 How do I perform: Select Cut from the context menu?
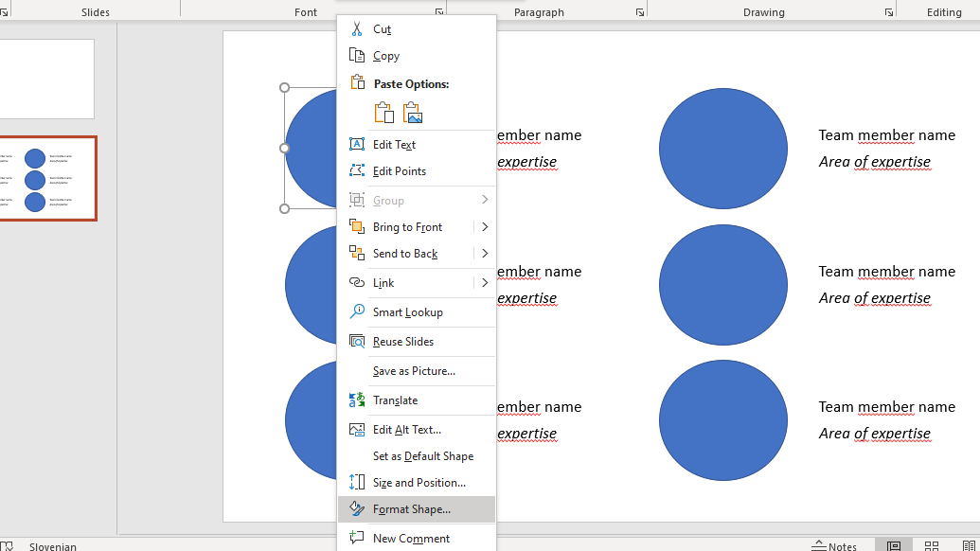pos(417,28)
